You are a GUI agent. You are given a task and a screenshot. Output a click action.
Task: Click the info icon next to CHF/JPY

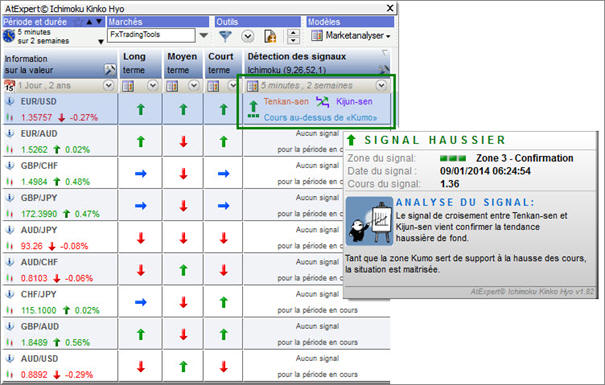[x=10, y=294]
